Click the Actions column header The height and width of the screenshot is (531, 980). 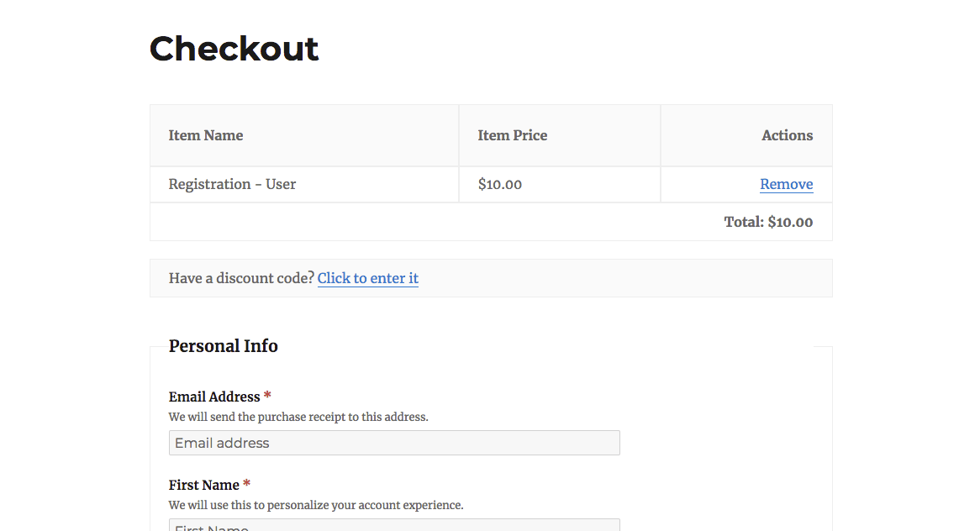[x=787, y=135]
